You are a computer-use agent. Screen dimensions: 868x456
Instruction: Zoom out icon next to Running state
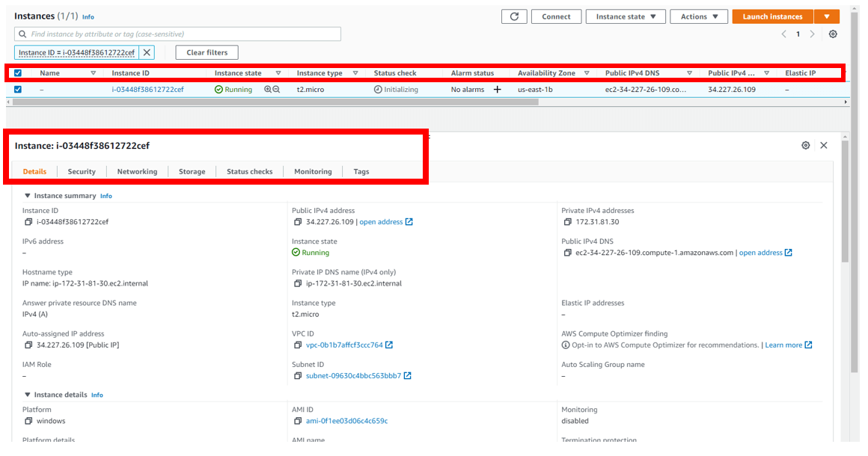[x=276, y=89]
